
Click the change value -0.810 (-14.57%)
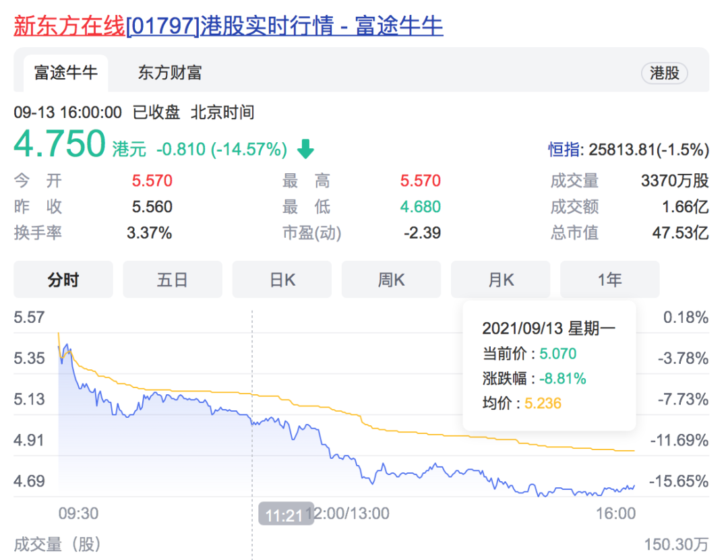(x=222, y=150)
